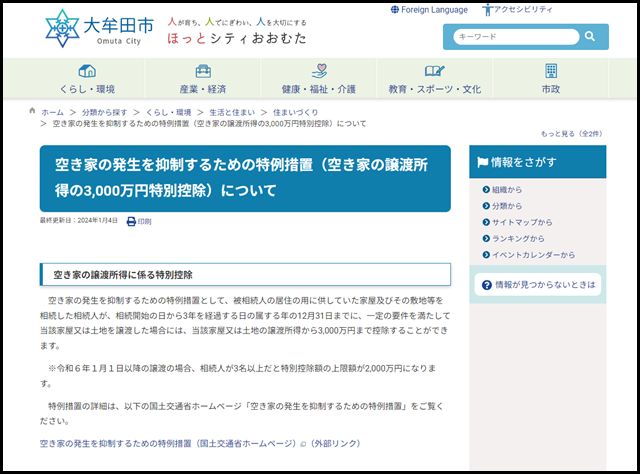Viewport: 640px width, 474px height.
Task: Click the briefcase icon above 産業・経済
Action: click(203, 71)
